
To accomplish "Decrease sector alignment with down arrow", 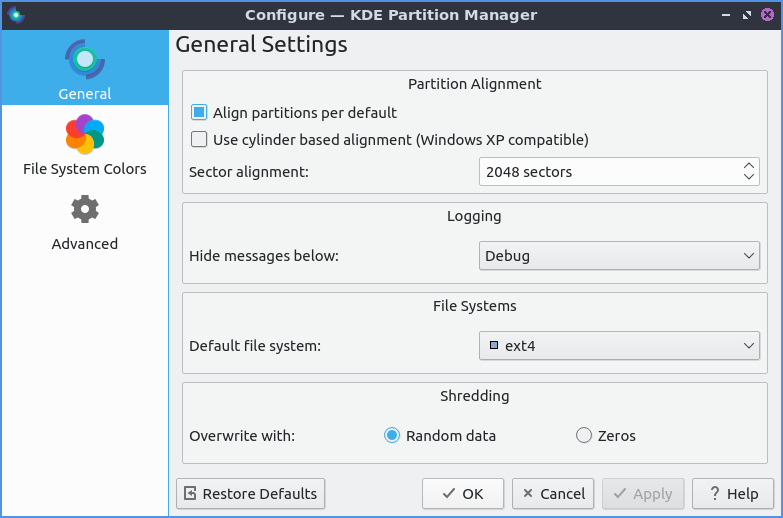I will pyautogui.click(x=749, y=178).
